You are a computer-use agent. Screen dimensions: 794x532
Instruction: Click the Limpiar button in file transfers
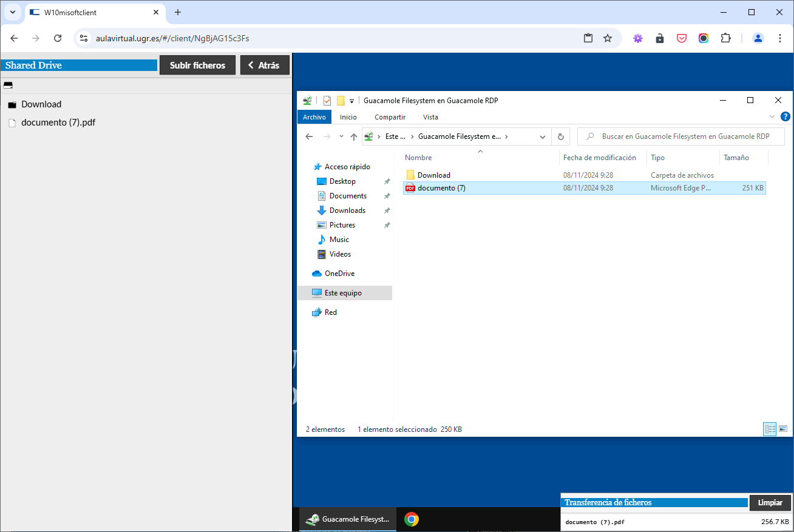point(770,503)
